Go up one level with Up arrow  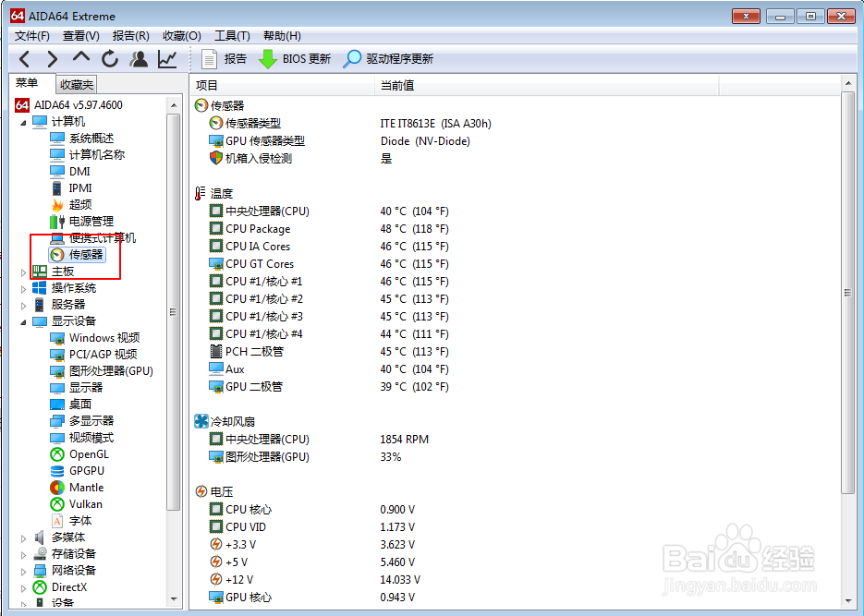[81, 57]
